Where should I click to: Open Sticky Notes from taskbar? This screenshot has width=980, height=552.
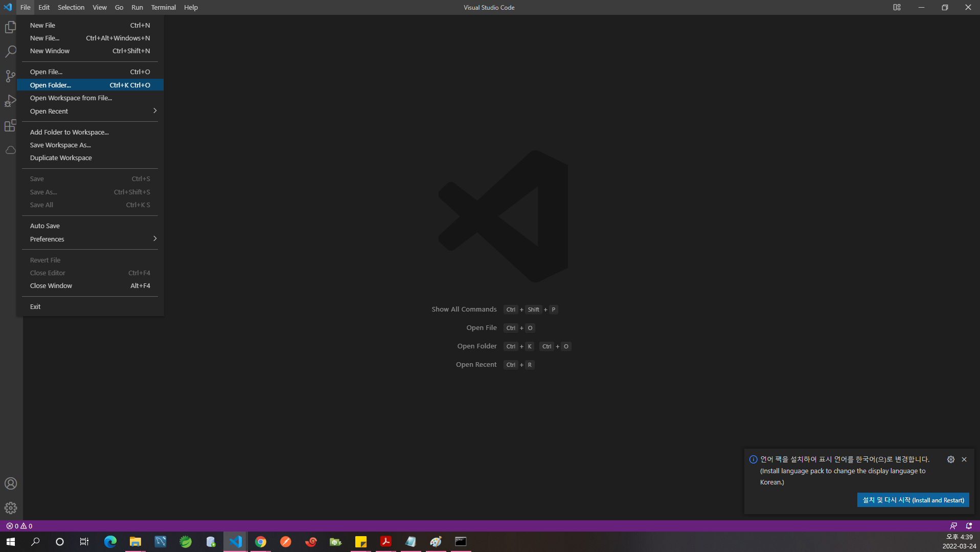[361, 542]
